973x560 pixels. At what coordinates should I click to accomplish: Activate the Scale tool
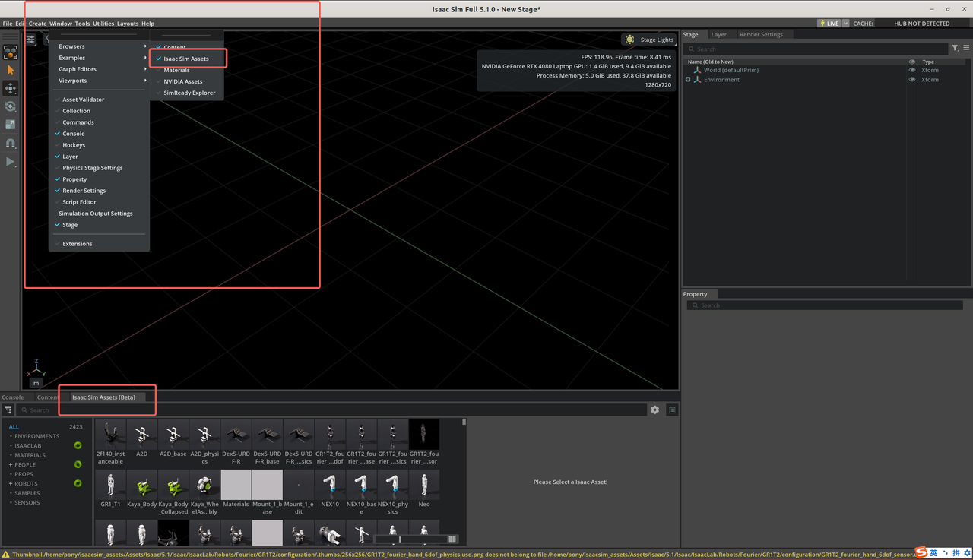tap(11, 125)
